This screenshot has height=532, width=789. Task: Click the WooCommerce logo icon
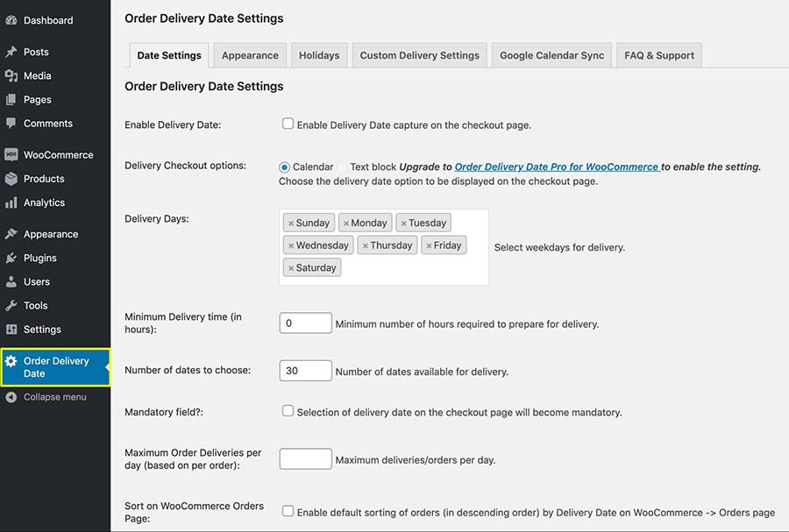pos(11,155)
